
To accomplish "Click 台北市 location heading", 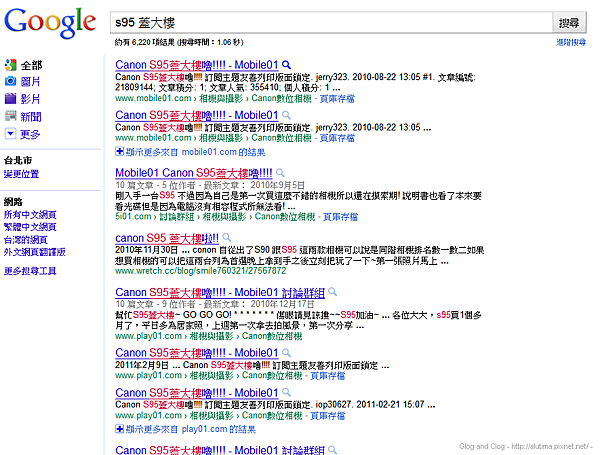I will tap(18, 160).
